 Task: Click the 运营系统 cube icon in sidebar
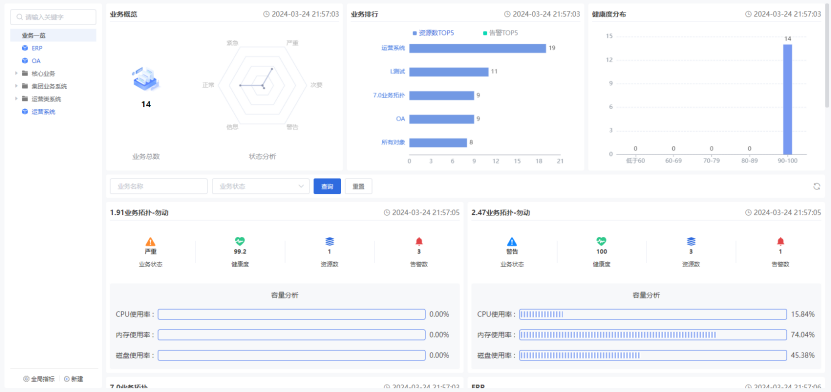coord(24,112)
